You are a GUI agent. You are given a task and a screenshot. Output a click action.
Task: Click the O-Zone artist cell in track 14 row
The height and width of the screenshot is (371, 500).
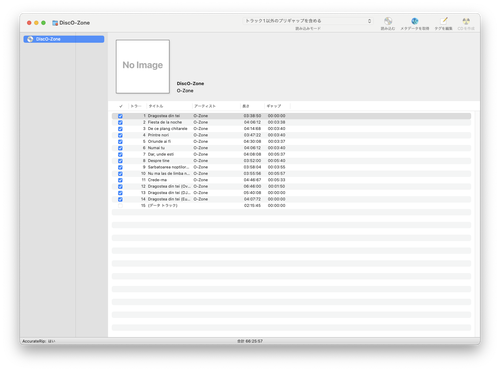pos(201,199)
